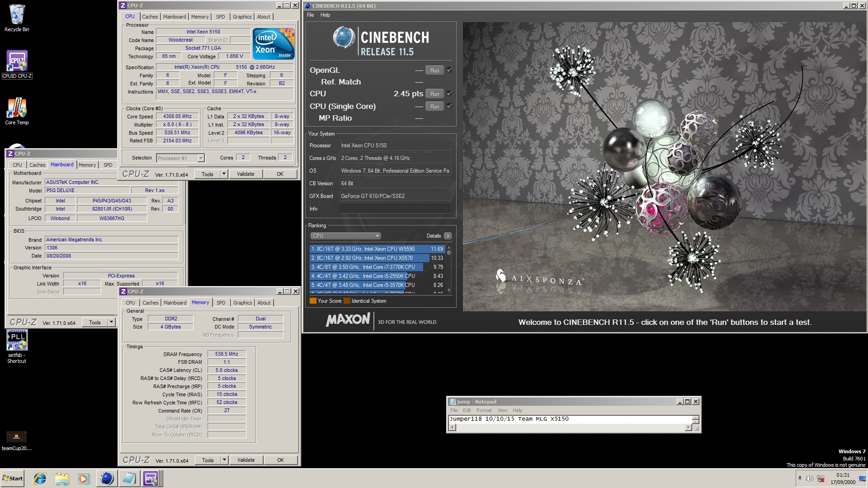This screenshot has width=868, height=488.
Task: Launch Windows Media Player from taskbar
Action: [84, 479]
